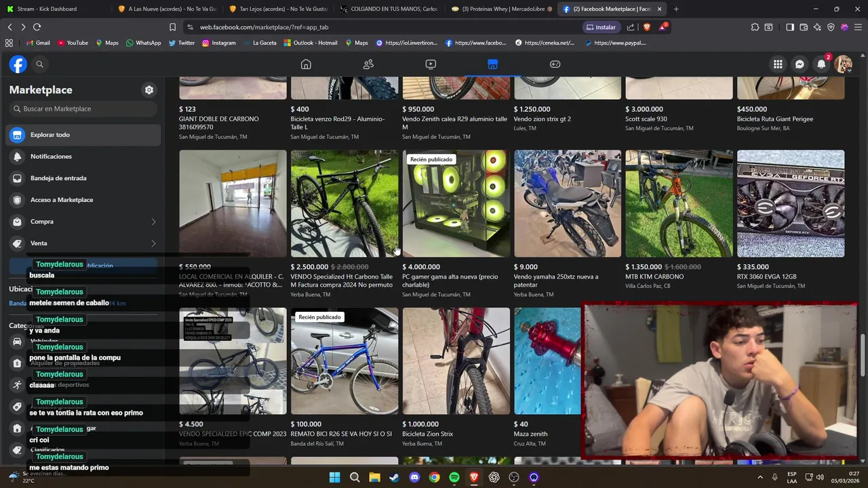Open the Instagram bookmark
This screenshot has height=488, width=868.
click(x=218, y=43)
